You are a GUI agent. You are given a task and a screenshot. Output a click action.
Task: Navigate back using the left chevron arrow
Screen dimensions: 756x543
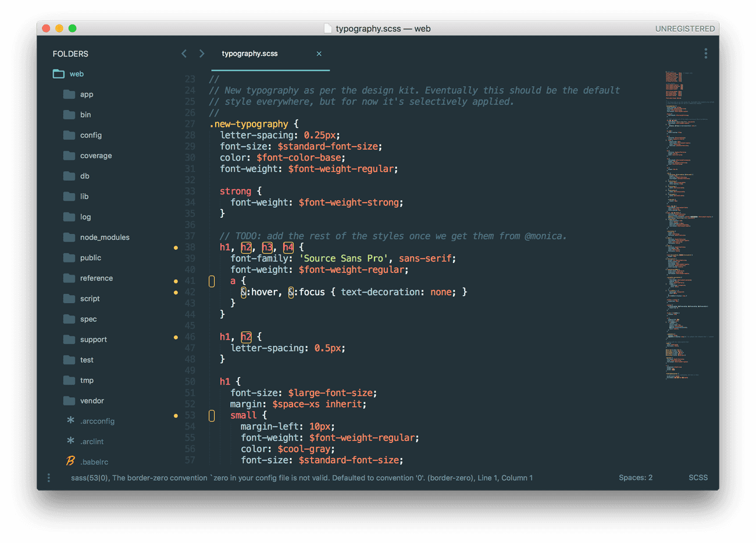[184, 53]
